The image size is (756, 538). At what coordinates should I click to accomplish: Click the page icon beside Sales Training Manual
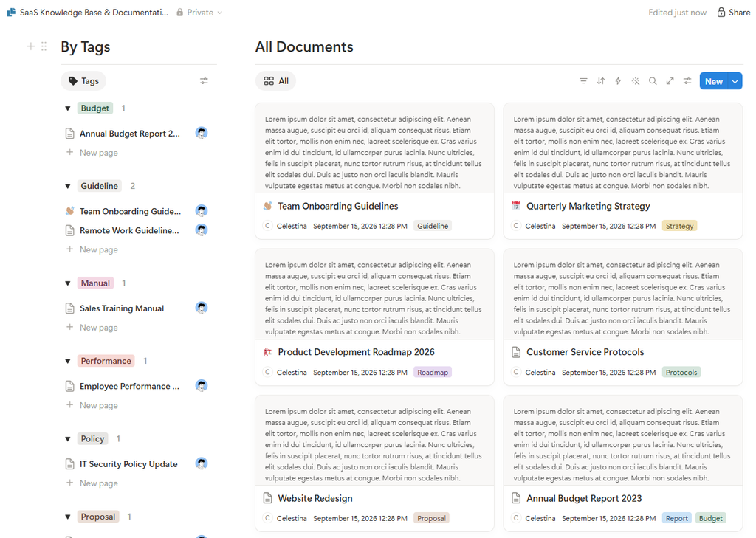(x=70, y=308)
